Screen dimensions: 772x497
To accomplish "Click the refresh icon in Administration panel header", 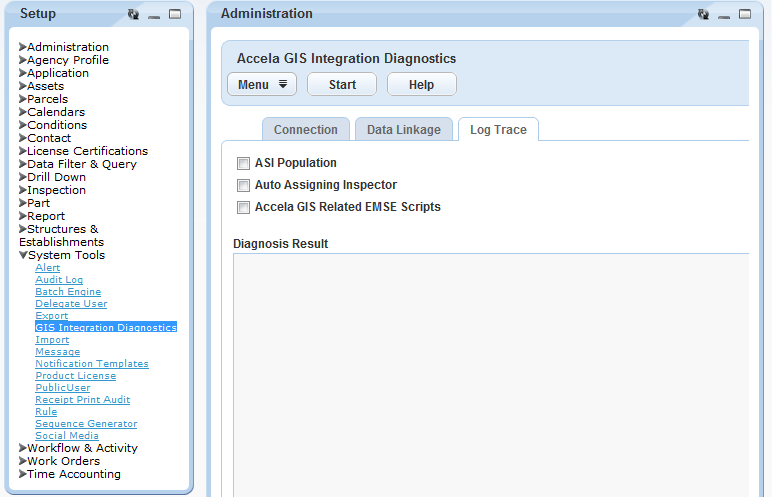I will (x=703, y=15).
